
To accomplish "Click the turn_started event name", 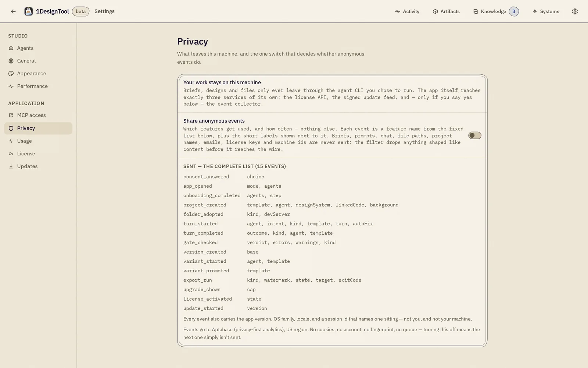I will click(x=200, y=224).
